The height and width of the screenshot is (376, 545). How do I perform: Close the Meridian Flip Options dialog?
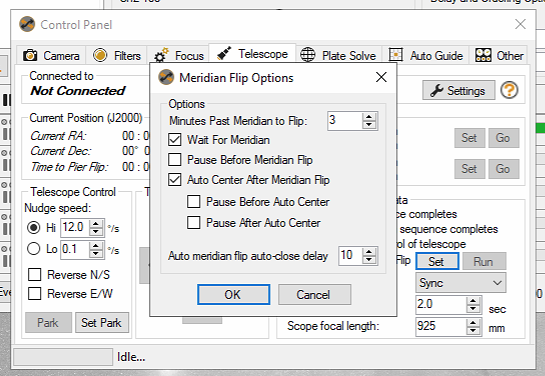(x=381, y=77)
